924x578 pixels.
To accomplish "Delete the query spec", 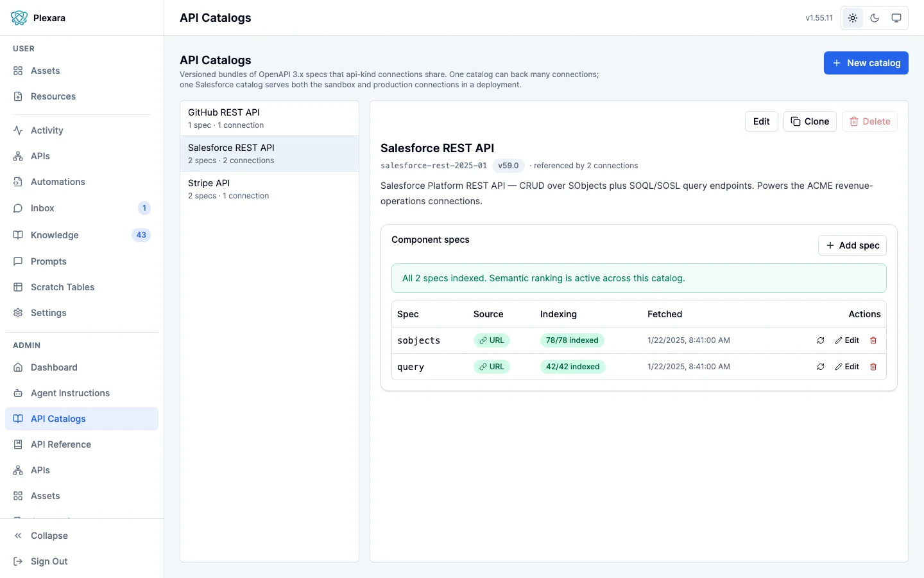I will tap(873, 367).
